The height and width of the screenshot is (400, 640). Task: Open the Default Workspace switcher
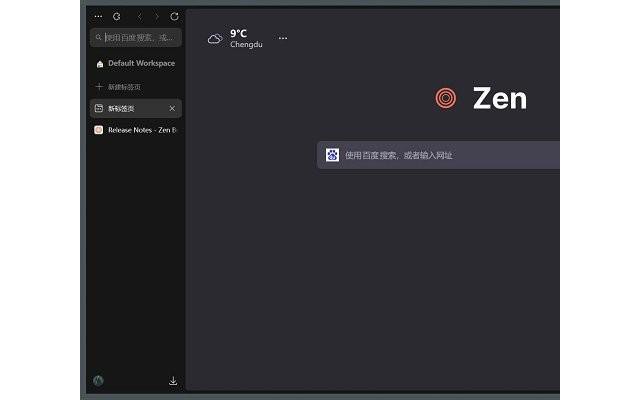(136, 64)
